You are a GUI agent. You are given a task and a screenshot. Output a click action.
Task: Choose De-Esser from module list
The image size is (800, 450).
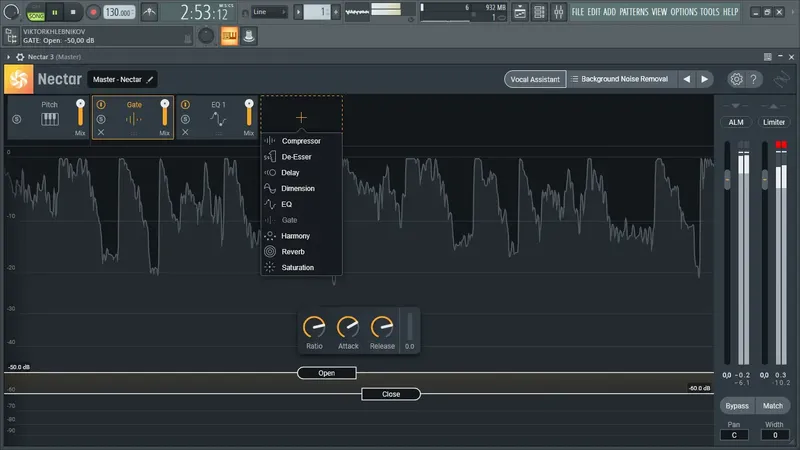301,157
